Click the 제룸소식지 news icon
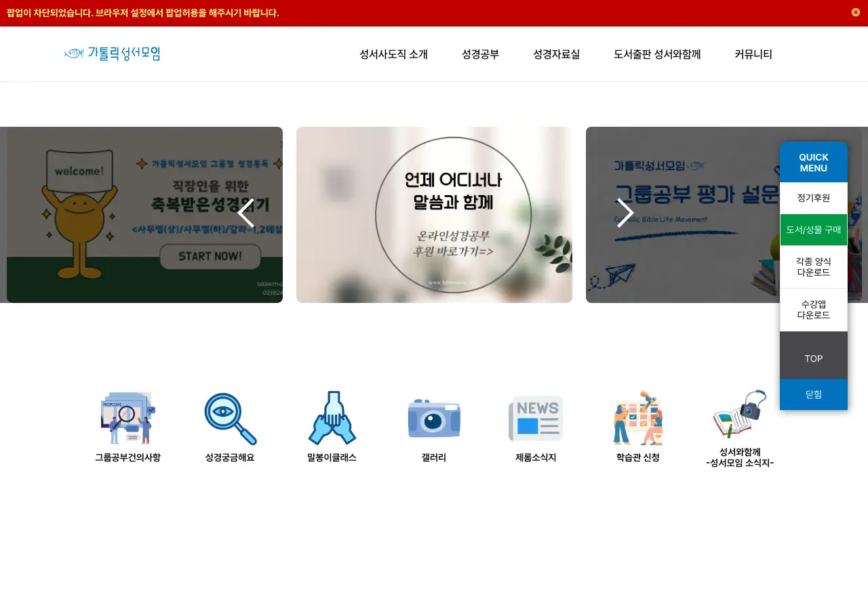 click(536, 418)
